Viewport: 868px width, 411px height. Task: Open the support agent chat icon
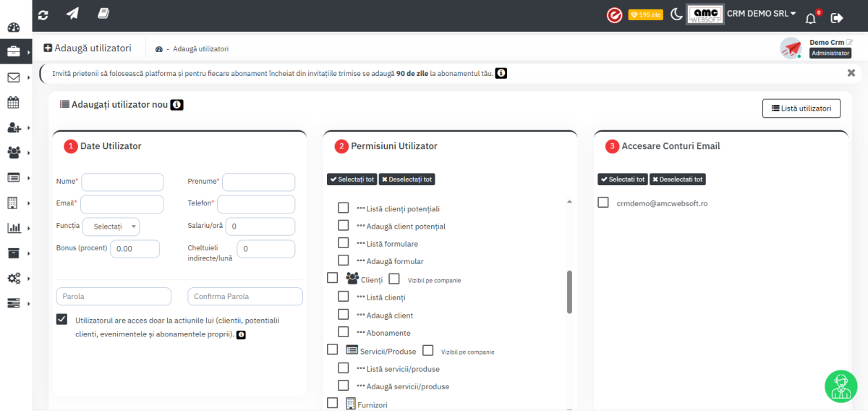[841, 386]
